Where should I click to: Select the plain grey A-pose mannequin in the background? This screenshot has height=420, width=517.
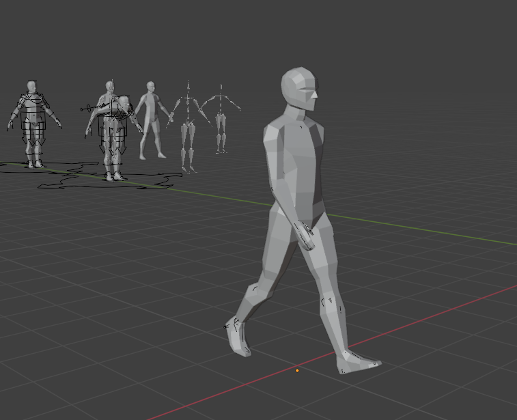click(x=152, y=120)
